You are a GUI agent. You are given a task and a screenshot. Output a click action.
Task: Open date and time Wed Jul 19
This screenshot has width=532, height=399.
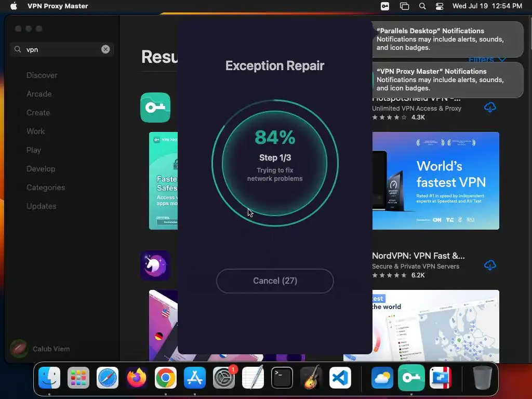pos(487,6)
